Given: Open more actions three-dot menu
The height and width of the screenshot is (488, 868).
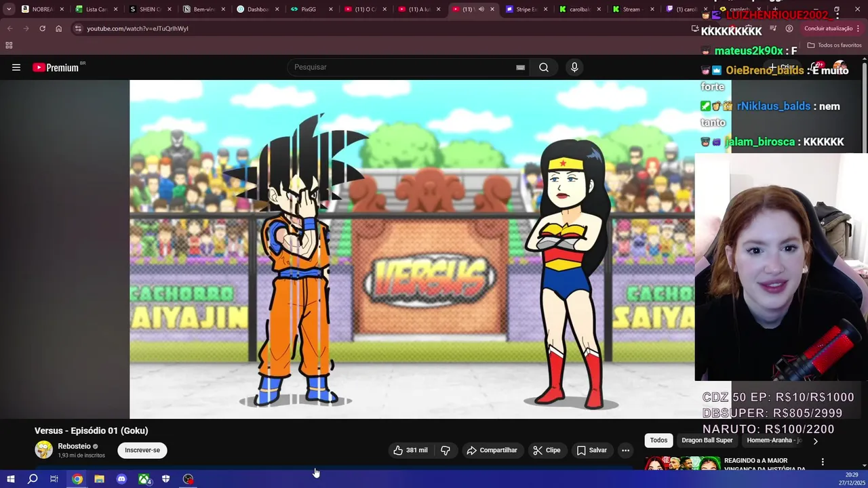Looking at the screenshot, I should tap(625, 450).
